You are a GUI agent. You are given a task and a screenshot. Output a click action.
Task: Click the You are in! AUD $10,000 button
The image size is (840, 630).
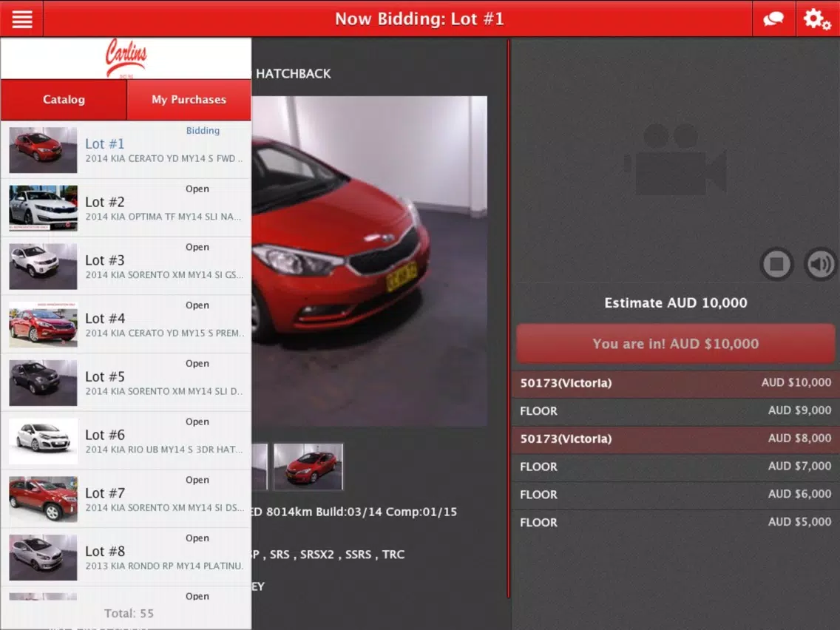tap(676, 344)
